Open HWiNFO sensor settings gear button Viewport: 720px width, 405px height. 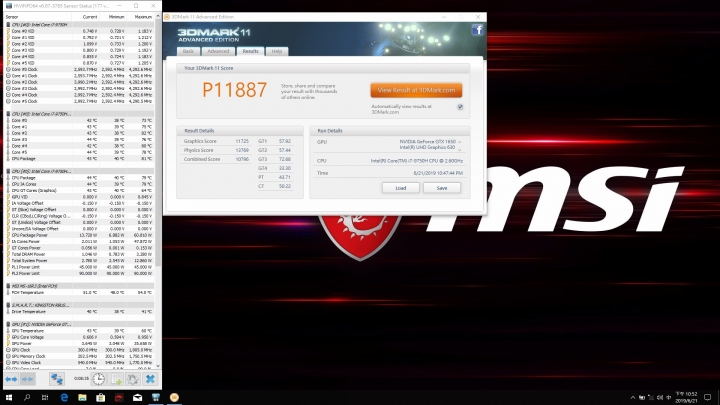tap(133, 379)
